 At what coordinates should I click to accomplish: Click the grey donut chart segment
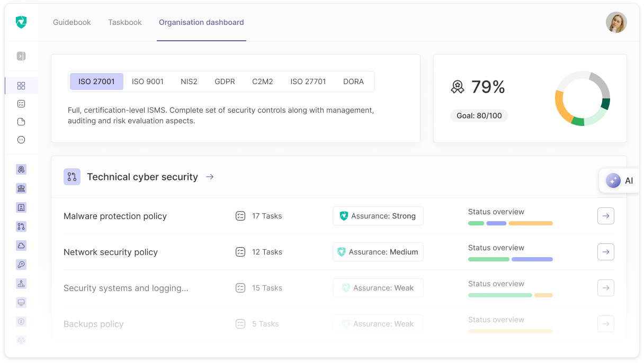point(601,85)
